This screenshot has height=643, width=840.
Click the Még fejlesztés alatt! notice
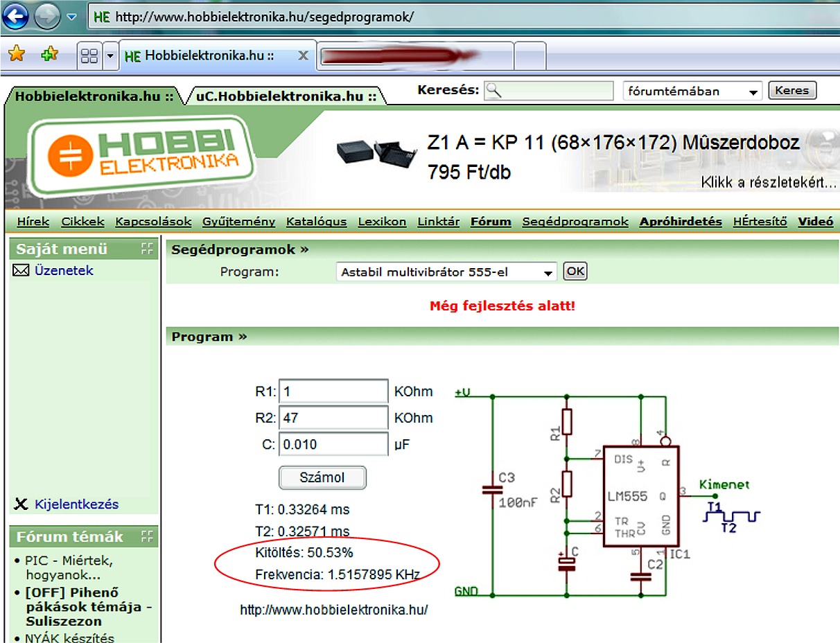pyautogui.click(x=502, y=306)
